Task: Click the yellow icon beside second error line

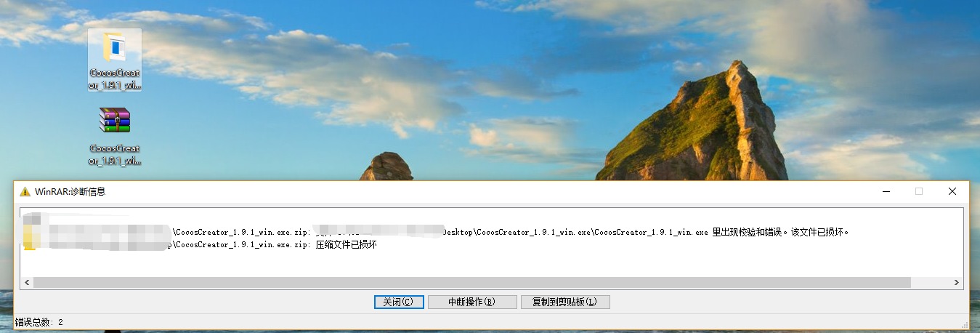Action: coord(28,245)
